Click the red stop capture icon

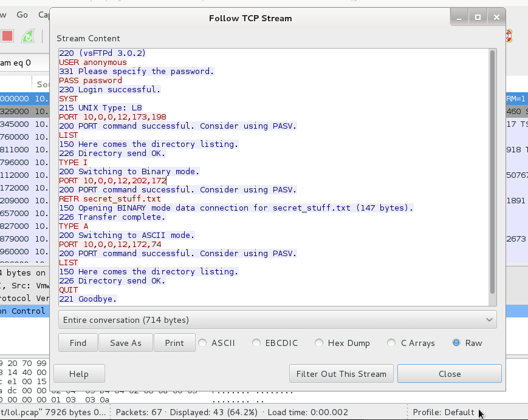tap(7, 36)
